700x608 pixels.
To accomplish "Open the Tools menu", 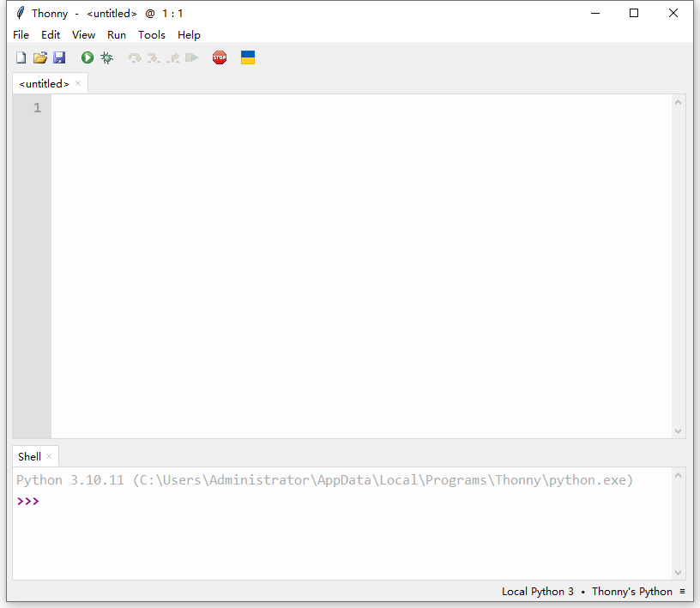I will click(x=152, y=35).
